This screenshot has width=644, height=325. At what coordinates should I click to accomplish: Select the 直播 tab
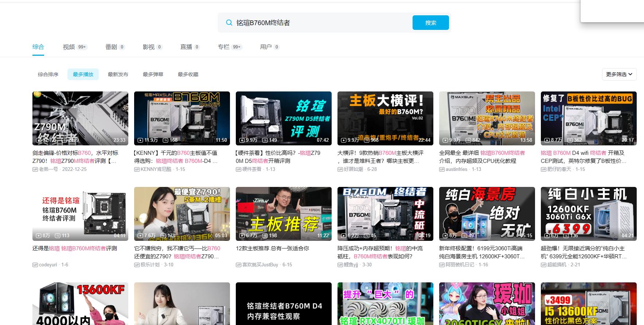190,47
